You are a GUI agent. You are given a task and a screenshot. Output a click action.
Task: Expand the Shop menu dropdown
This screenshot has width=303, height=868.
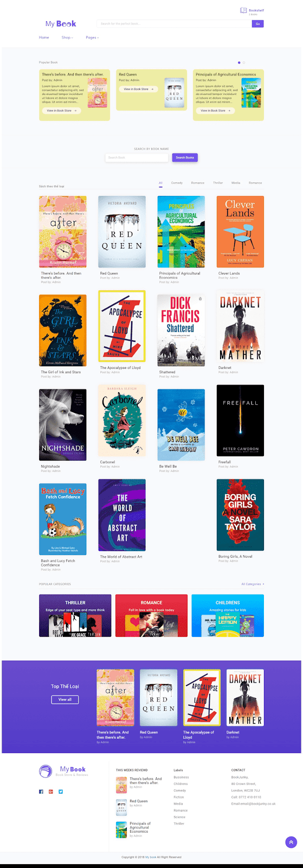coord(67,37)
